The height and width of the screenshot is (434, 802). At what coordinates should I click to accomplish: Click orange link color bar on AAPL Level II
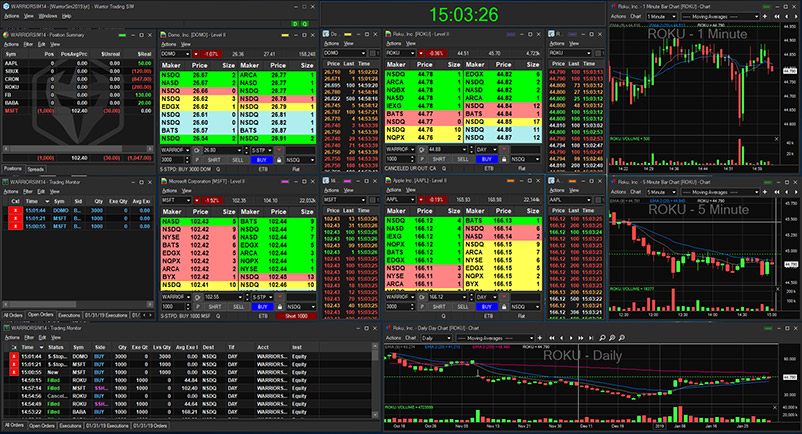click(x=510, y=181)
